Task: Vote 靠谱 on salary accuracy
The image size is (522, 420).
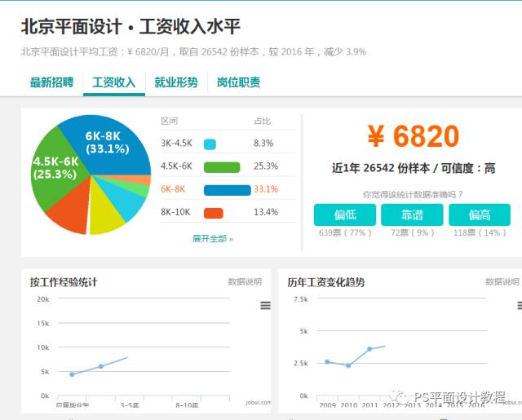Action: coord(412,214)
